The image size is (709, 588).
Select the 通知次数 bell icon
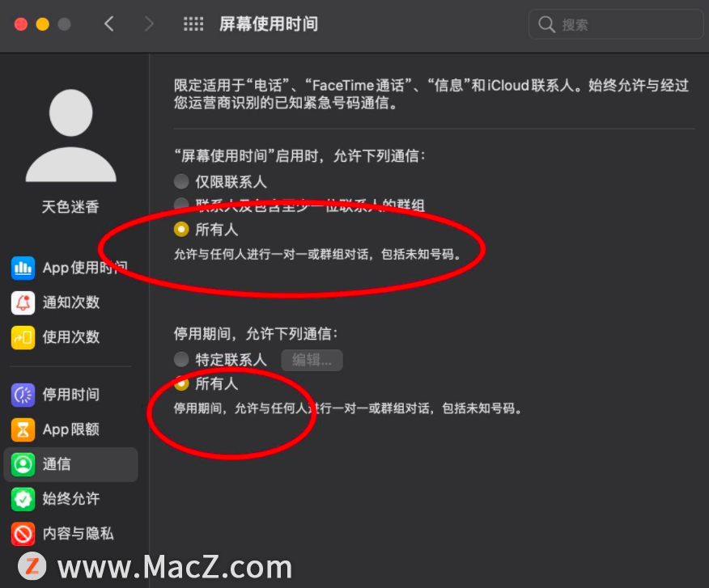click(x=23, y=302)
